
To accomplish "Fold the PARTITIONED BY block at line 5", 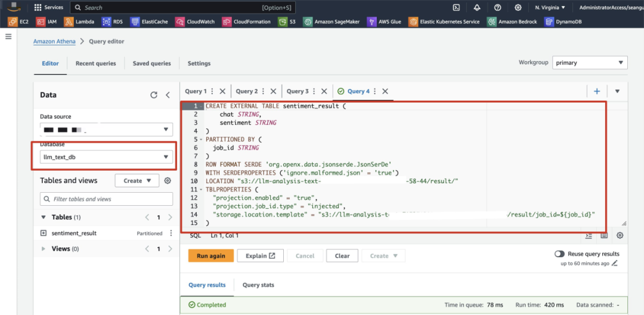I will [x=202, y=139].
